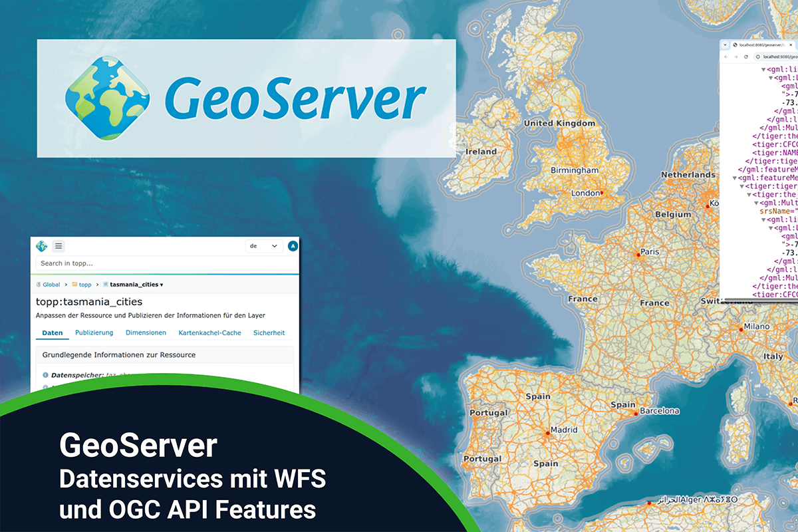Click the browser address bar
Image resolution: width=798 pixels, height=532 pixels.
775,57
